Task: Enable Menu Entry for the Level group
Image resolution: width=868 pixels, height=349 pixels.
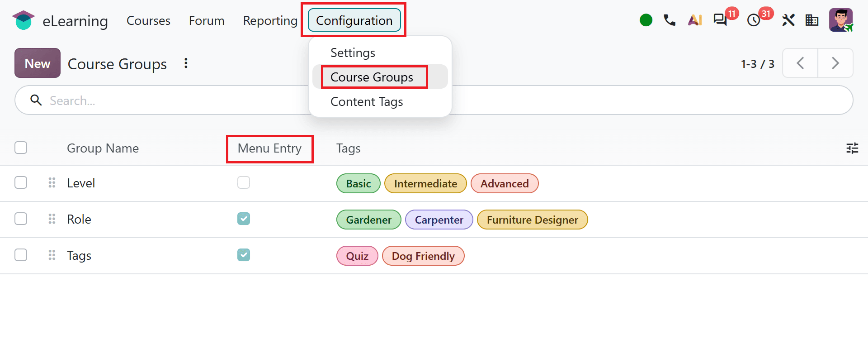Action: point(244,182)
